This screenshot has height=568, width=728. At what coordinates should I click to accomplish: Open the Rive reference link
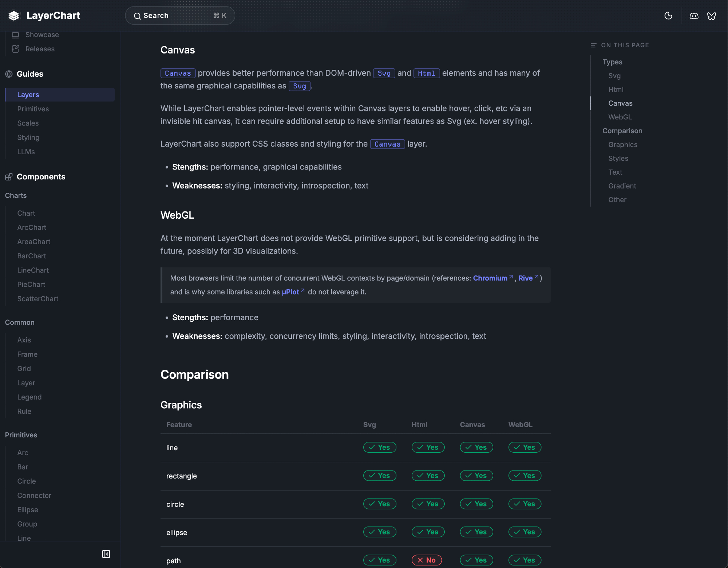[x=525, y=278]
